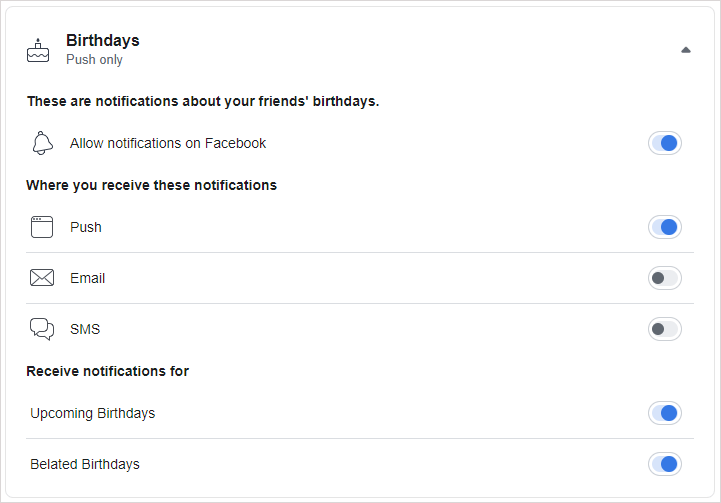Click the Email envelope icon

[42, 278]
